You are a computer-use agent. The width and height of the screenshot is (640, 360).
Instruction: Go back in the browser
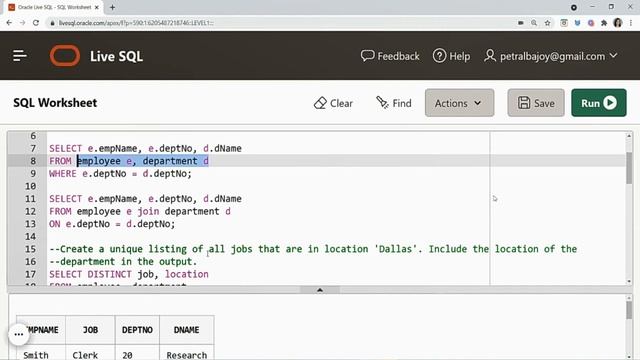coord(9,23)
